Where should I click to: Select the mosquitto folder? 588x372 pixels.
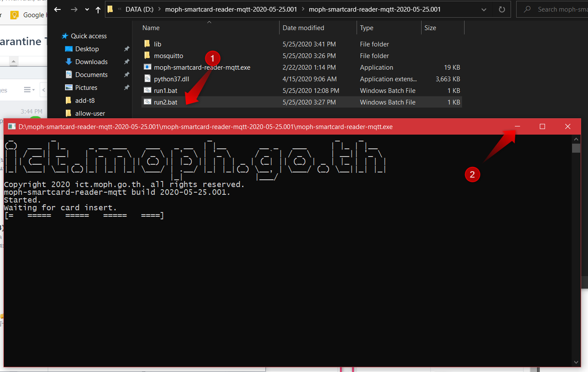169,56
